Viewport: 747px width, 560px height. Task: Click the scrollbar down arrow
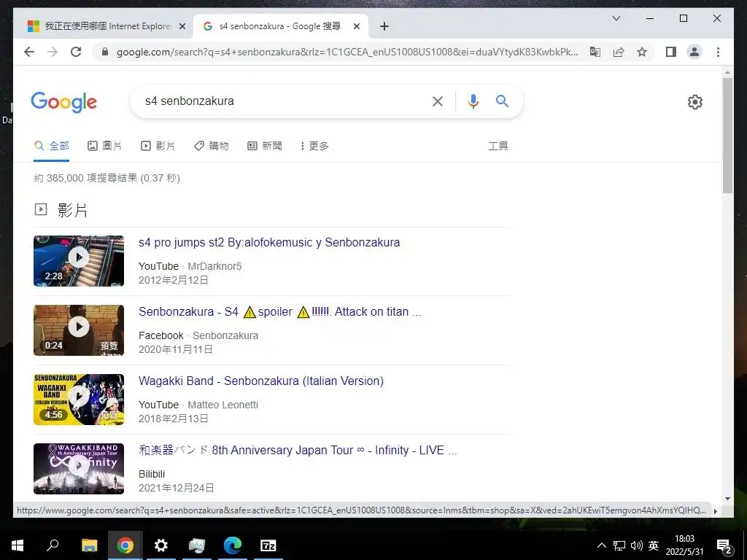pos(727,499)
